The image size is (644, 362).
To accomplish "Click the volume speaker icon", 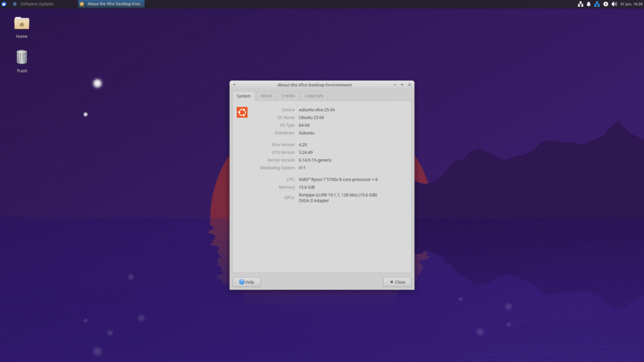I will [x=614, y=4].
